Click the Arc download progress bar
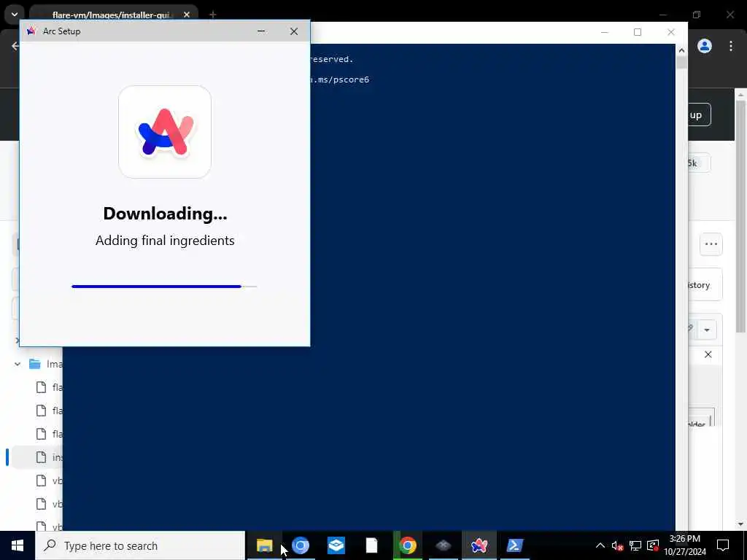The height and width of the screenshot is (560, 747). click(164, 287)
